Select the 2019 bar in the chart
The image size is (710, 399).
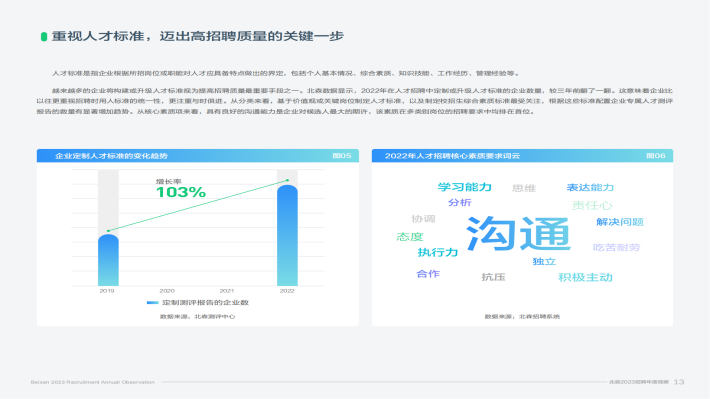[x=108, y=260]
